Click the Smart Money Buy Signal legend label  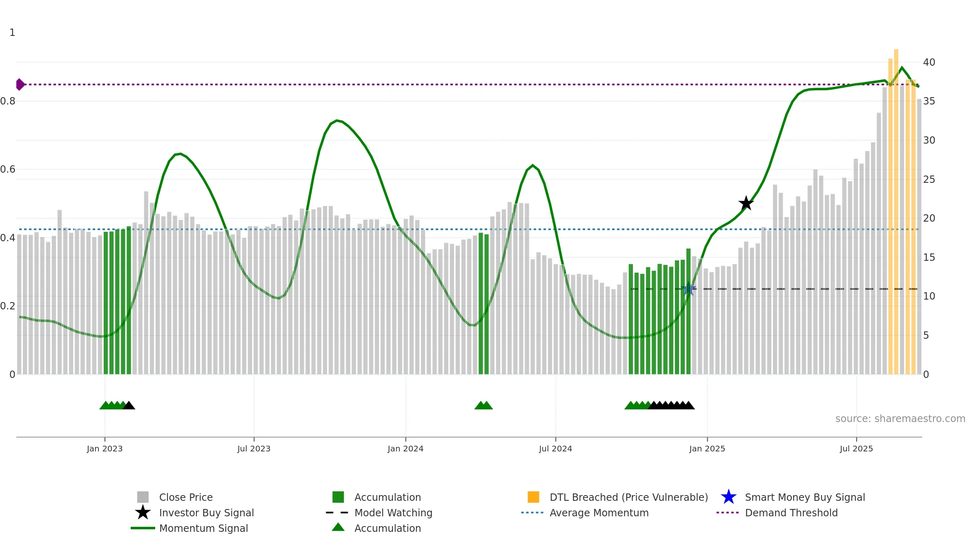pos(805,497)
